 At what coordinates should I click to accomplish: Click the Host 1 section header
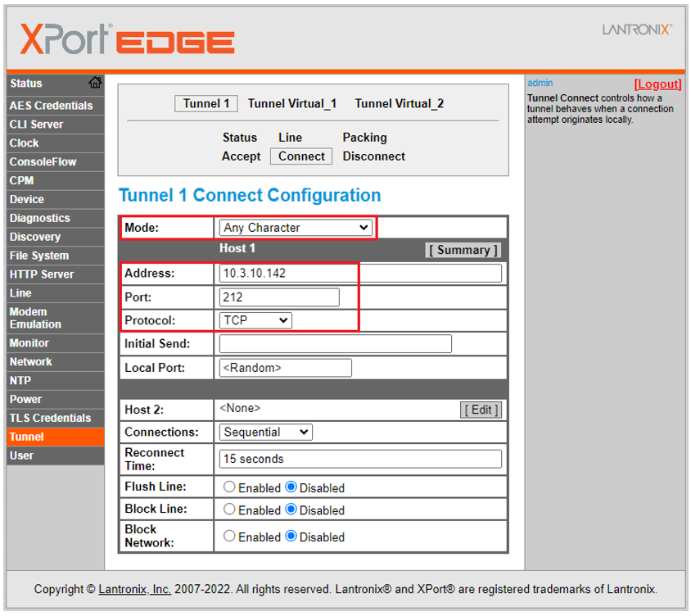pyautogui.click(x=237, y=248)
